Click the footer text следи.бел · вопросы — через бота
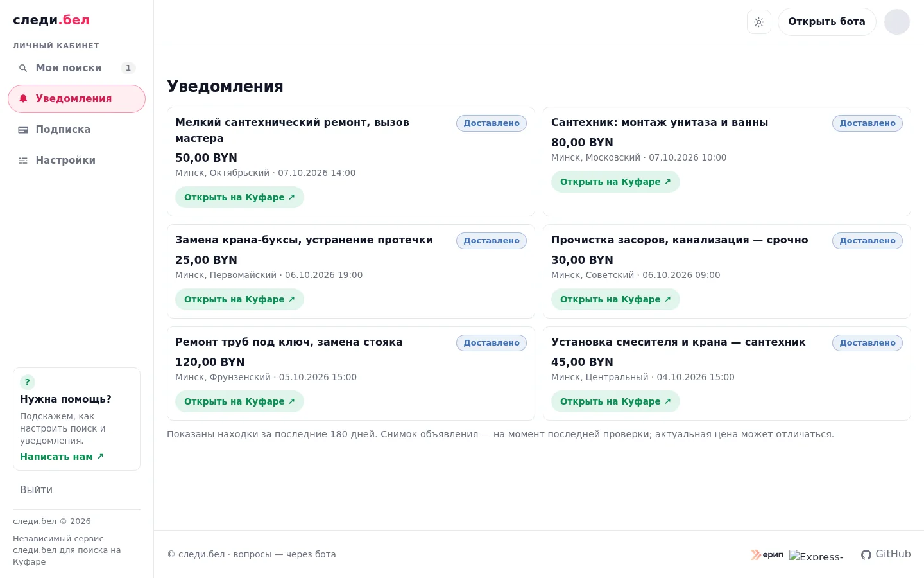Image resolution: width=924 pixels, height=578 pixels. coord(252,554)
